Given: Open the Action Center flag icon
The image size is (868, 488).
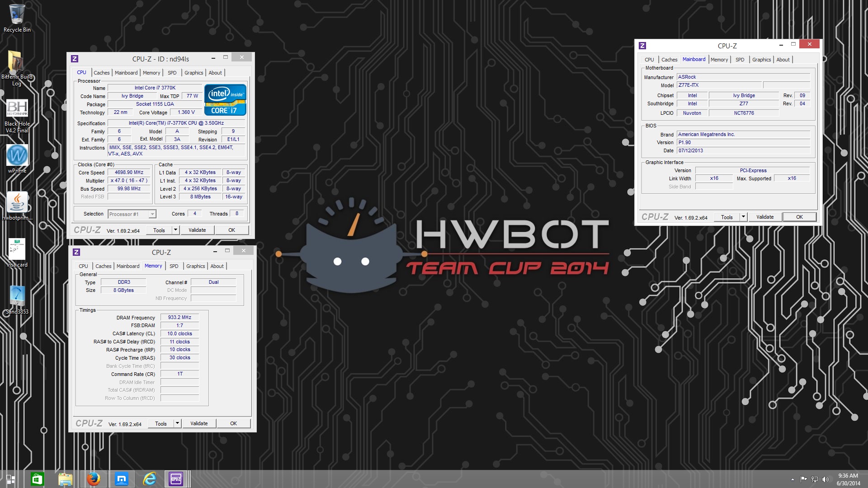Looking at the screenshot, I should pyautogui.click(x=803, y=479).
